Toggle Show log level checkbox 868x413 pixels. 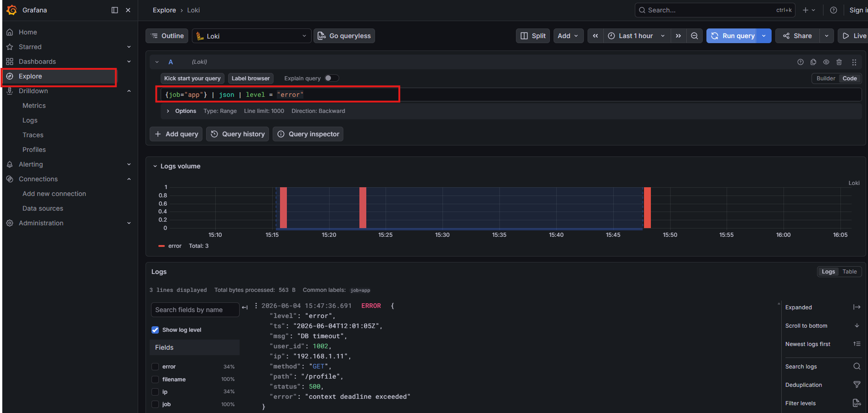coord(155,330)
